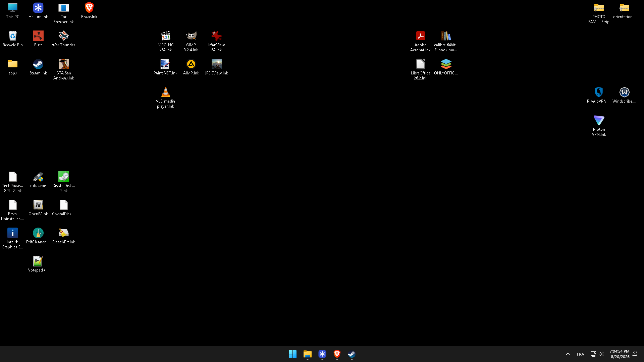Select the Windscribe VPN shortcut
The height and width of the screenshot is (362, 644).
(x=624, y=95)
